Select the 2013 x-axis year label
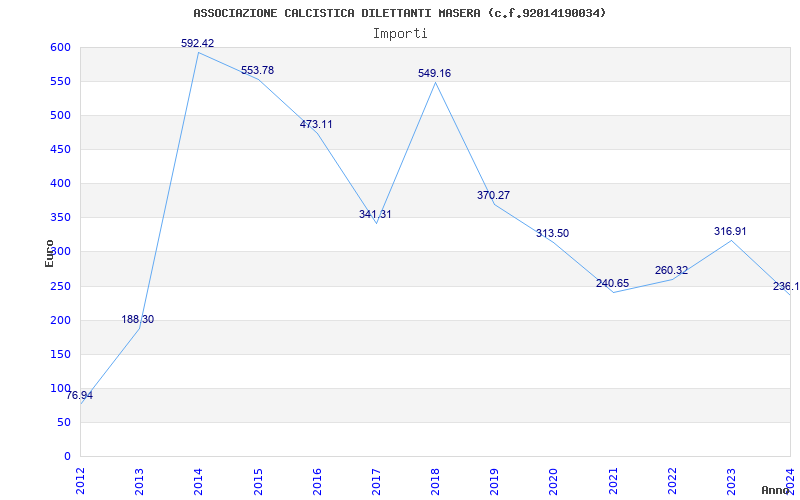Screen dimensions: 800x500 click(139, 480)
